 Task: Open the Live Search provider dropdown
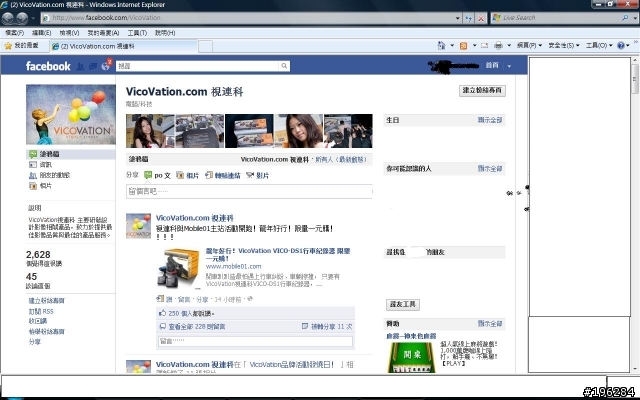(x=634, y=18)
